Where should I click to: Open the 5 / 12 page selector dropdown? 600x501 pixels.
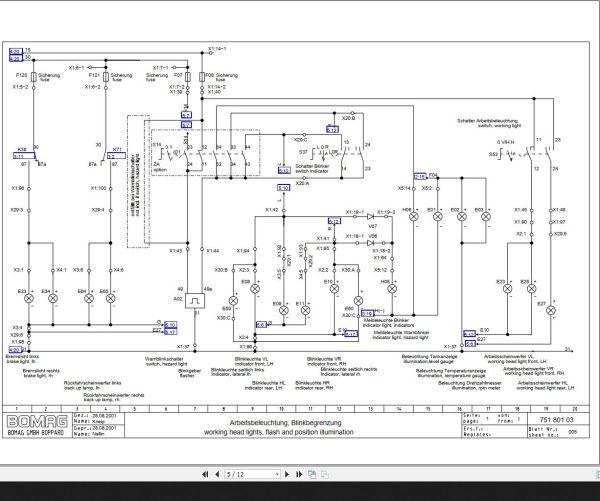[252, 474]
